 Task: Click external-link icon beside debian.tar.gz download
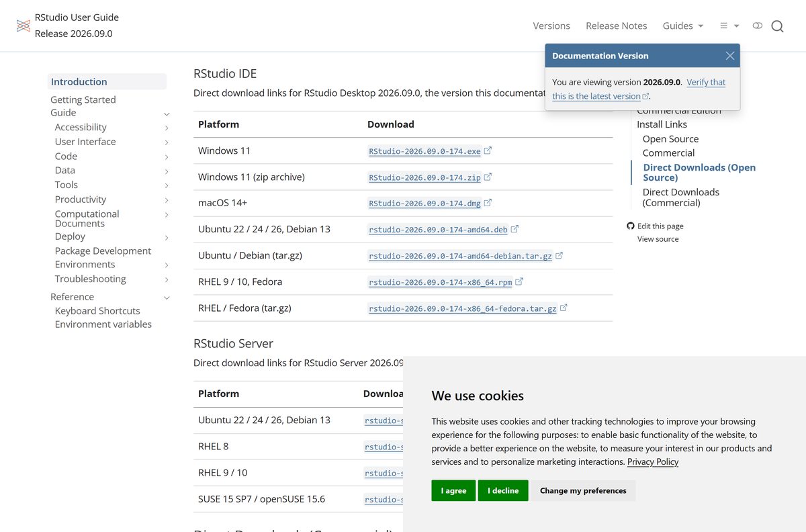(x=559, y=255)
